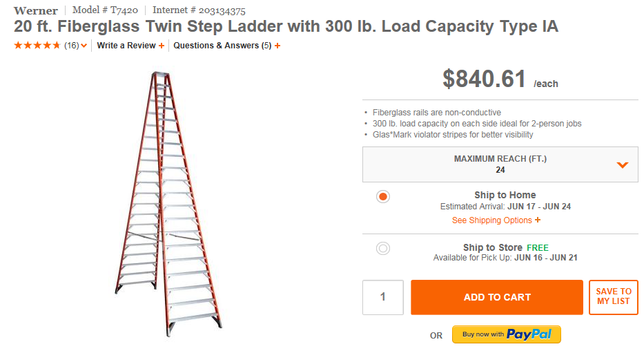
Task: Click the five-star rating icons
Action: tap(37, 46)
